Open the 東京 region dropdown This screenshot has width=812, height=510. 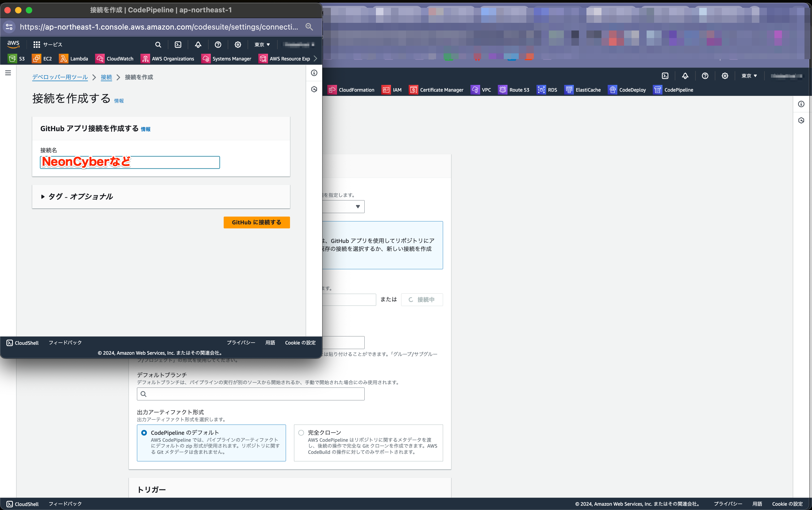pos(262,45)
